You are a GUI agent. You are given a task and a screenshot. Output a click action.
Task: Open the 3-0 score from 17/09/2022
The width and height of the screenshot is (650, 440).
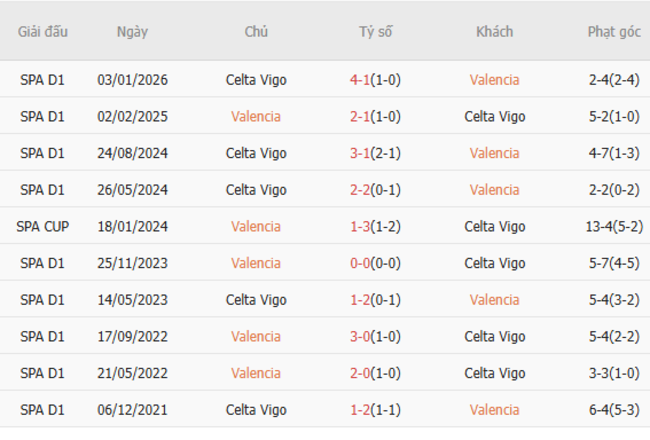pos(362,337)
